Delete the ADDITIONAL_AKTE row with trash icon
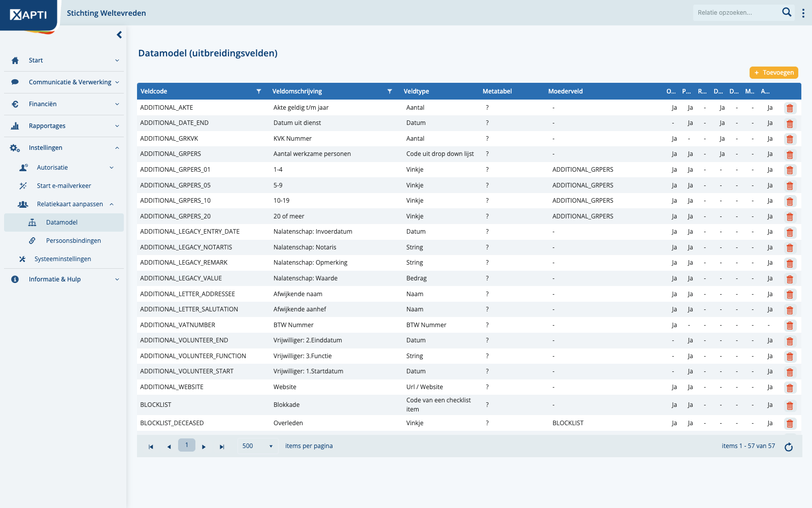The width and height of the screenshot is (812, 508). click(x=790, y=108)
